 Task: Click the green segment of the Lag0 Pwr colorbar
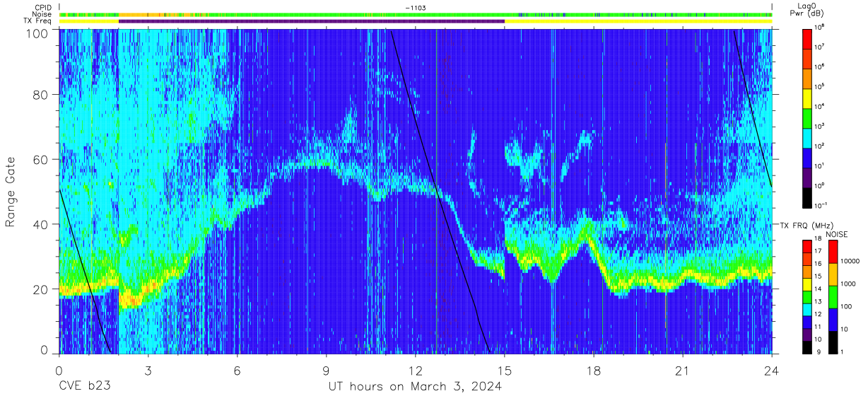pyautogui.click(x=807, y=118)
